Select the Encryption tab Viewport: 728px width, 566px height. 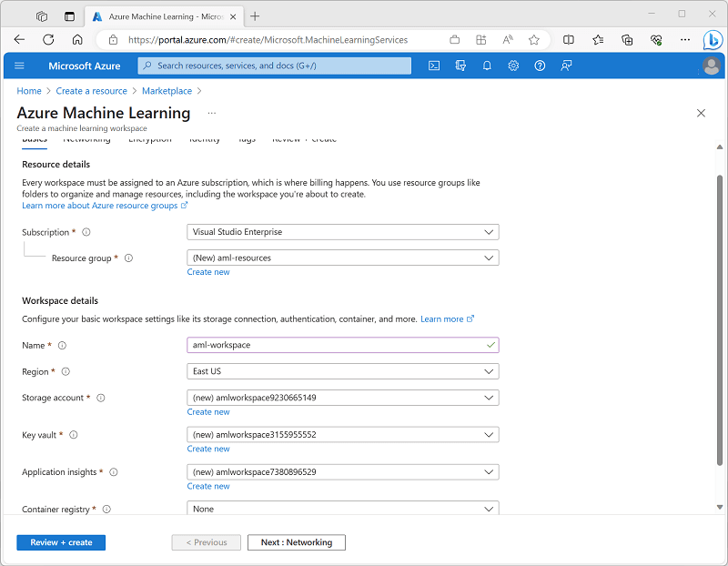click(149, 138)
